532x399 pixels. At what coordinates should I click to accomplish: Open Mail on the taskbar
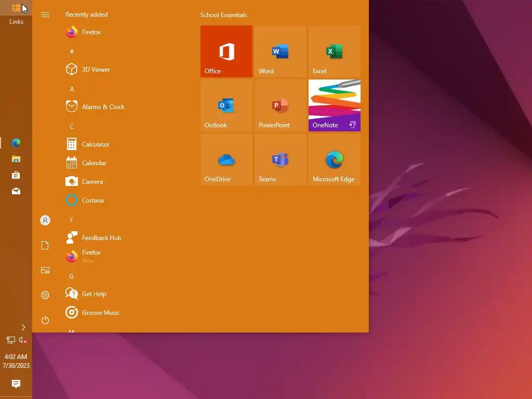click(16, 191)
